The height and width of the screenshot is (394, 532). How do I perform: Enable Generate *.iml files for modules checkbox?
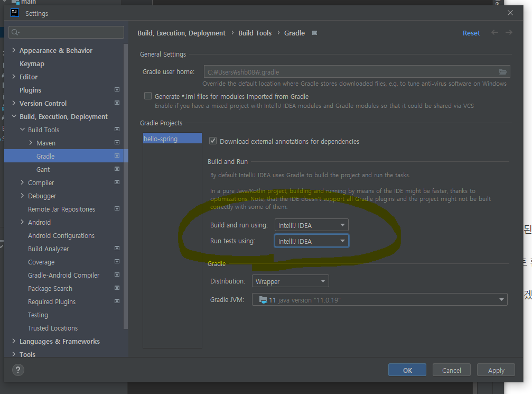148,96
